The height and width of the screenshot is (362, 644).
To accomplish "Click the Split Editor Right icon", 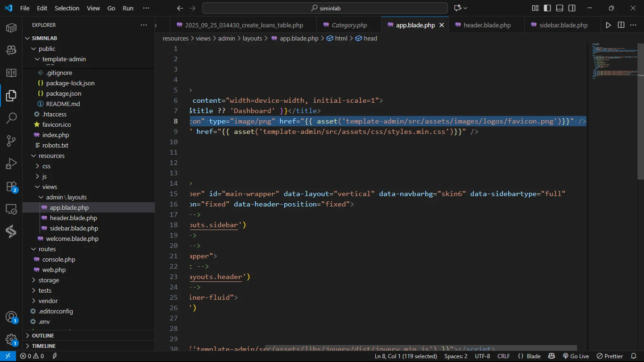I will 621,25.
